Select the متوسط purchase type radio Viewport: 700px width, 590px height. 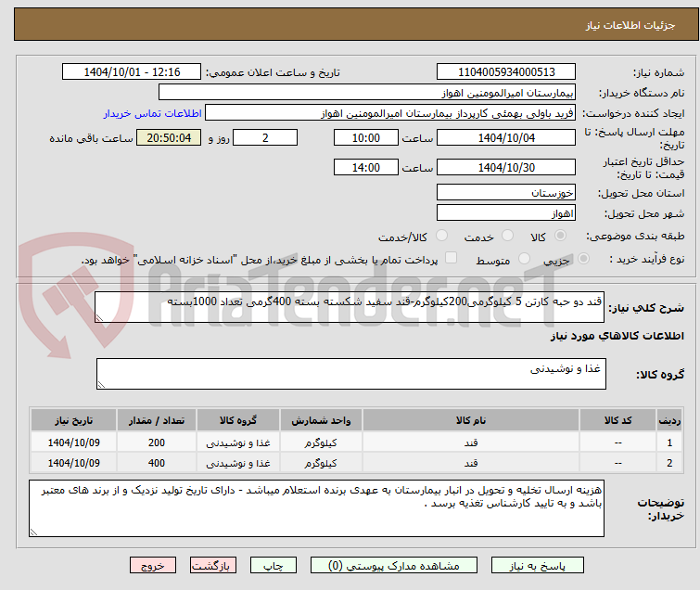pos(524,259)
